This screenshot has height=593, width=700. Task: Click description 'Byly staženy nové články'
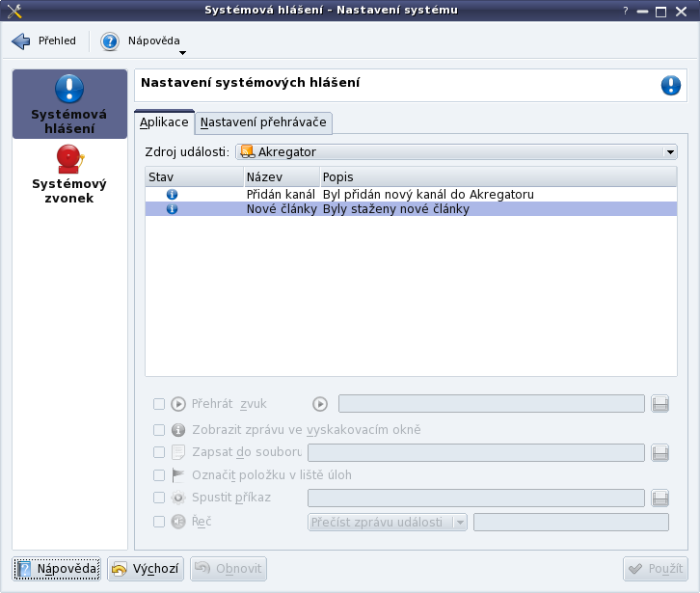point(396,209)
